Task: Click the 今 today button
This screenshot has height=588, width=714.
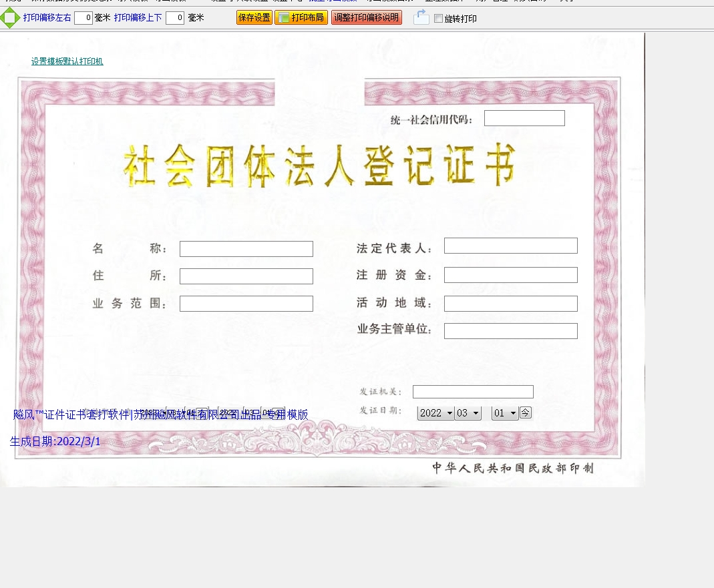Action: pos(526,412)
